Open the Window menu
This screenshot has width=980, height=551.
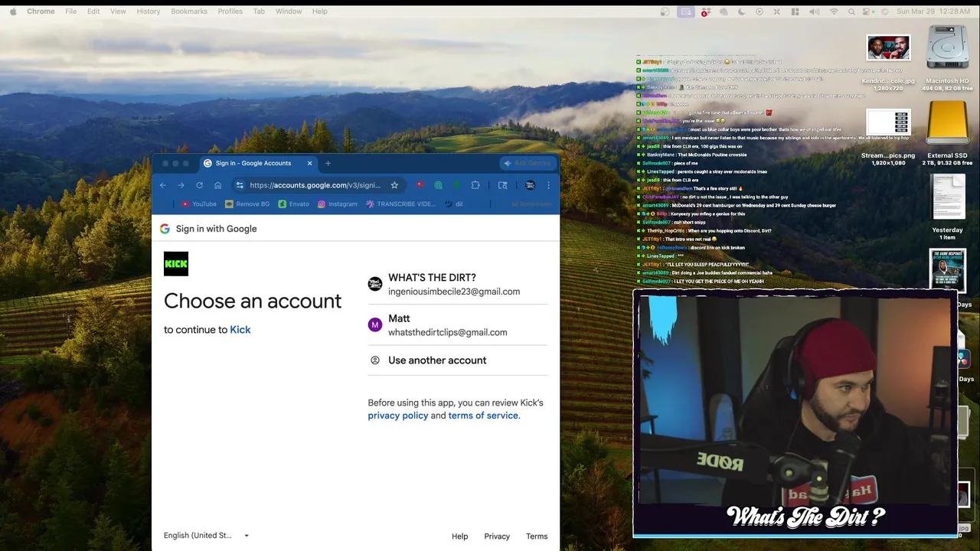click(x=289, y=11)
